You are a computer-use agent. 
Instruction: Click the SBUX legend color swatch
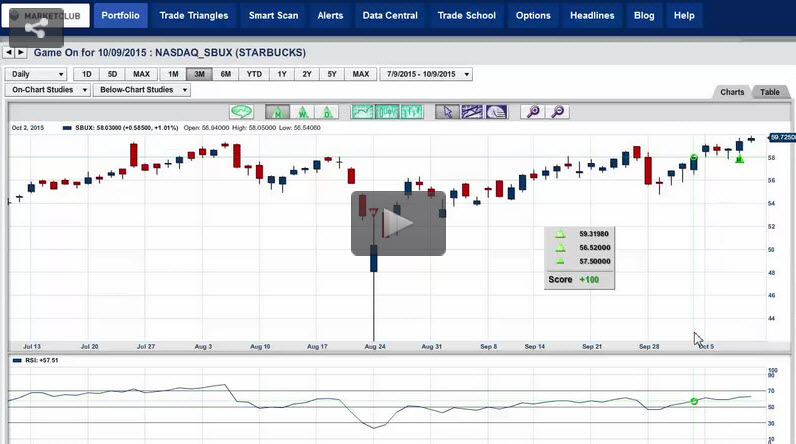pyautogui.click(x=67, y=128)
